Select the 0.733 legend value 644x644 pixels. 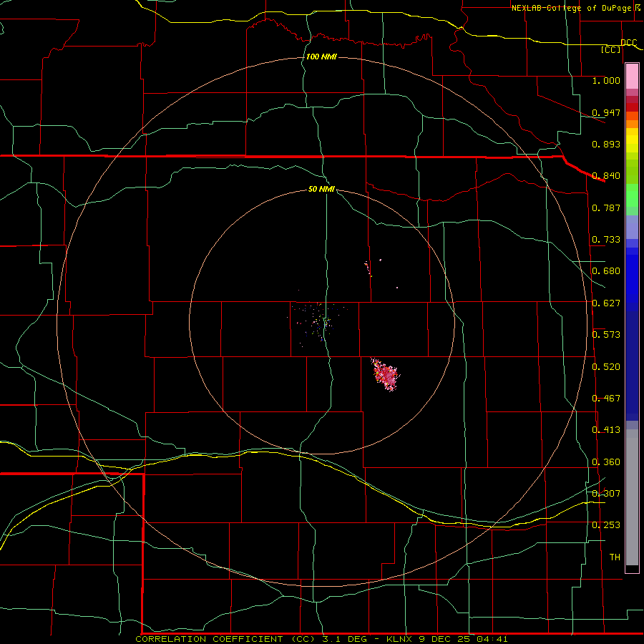(x=606, y=240)
